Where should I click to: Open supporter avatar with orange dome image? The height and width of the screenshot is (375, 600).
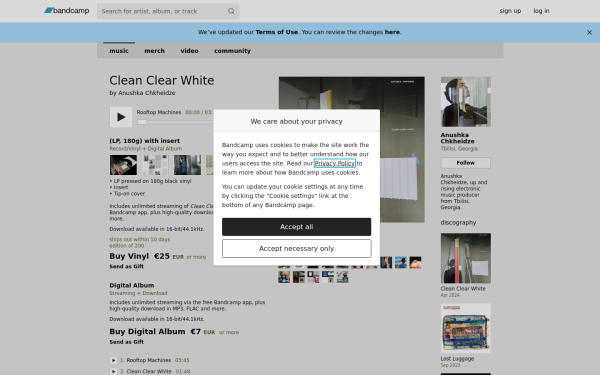tap(415, 262)
